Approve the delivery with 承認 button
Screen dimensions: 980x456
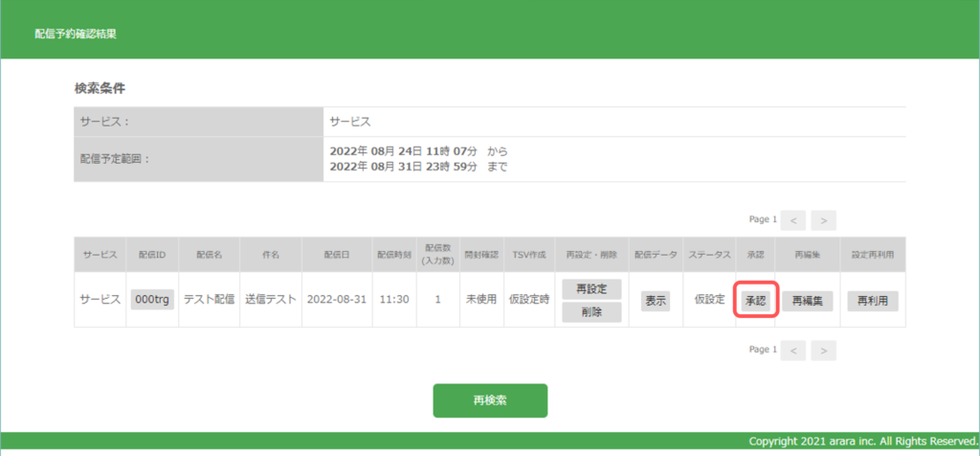(756, 300)
